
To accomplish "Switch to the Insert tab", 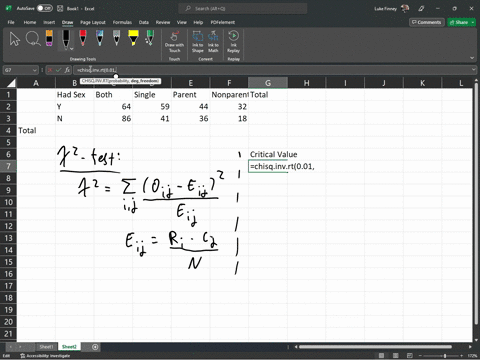I will 49,22.
